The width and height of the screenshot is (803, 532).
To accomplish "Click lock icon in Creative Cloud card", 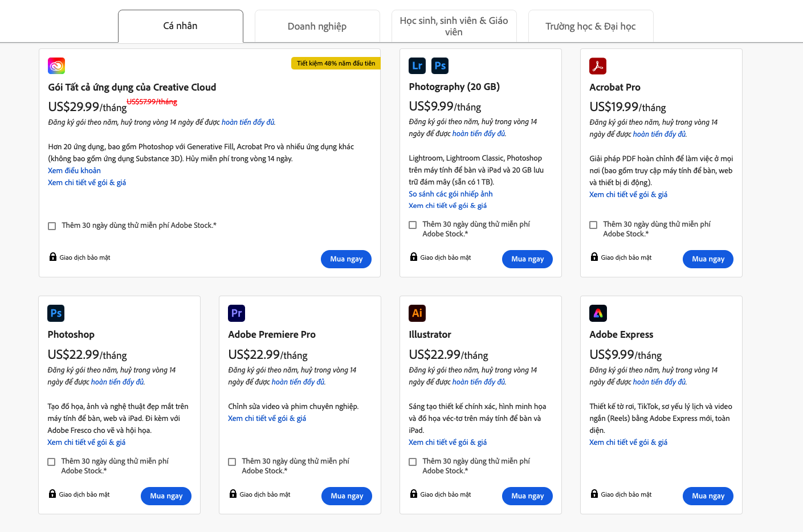I will pos(53,257).
